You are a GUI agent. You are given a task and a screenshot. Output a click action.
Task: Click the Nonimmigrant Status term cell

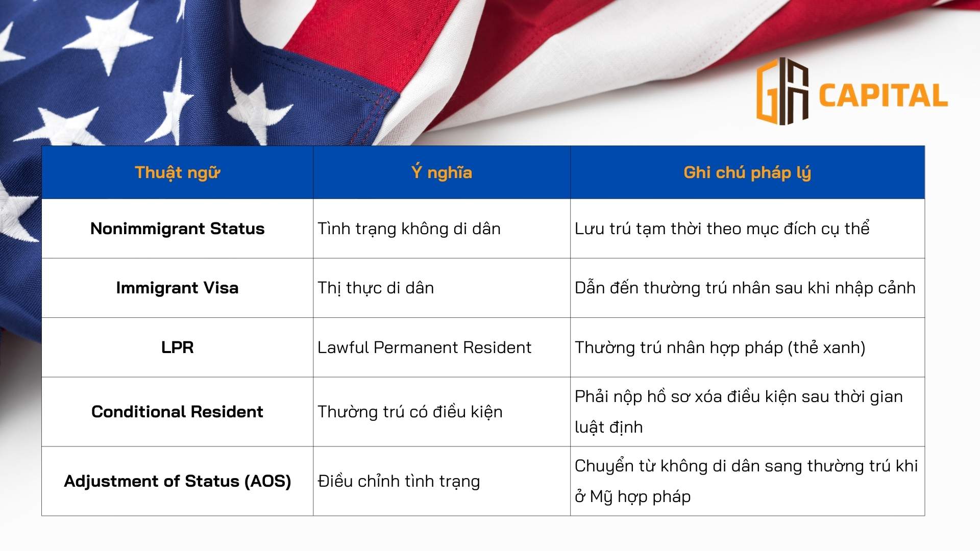(x=177, y=229)
